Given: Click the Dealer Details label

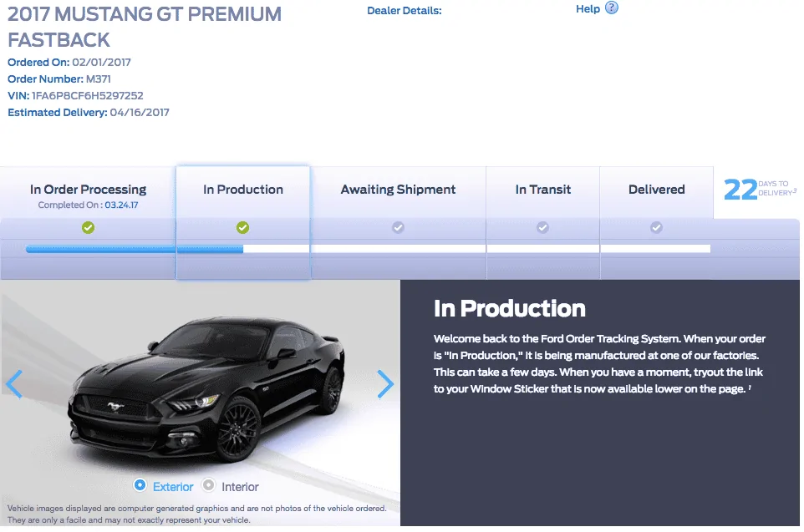Looking at the screenshot, I should pyautogui.click(x=404, y=11).
